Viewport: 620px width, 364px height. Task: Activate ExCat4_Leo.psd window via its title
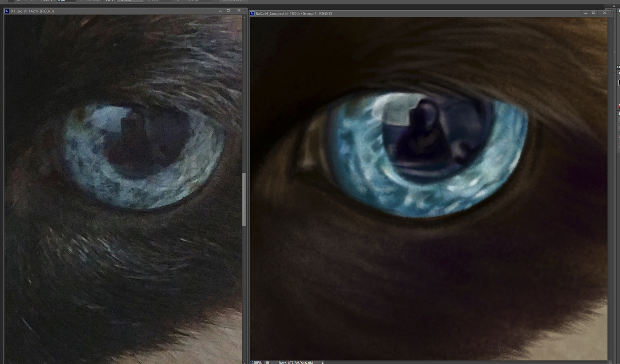294,14
